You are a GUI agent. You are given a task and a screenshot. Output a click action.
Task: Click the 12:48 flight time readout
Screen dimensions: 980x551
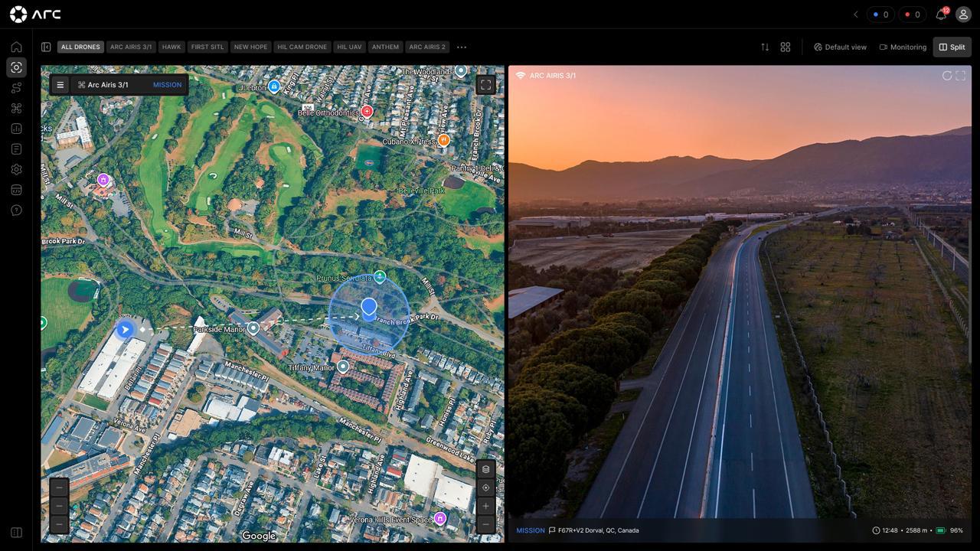890,530
